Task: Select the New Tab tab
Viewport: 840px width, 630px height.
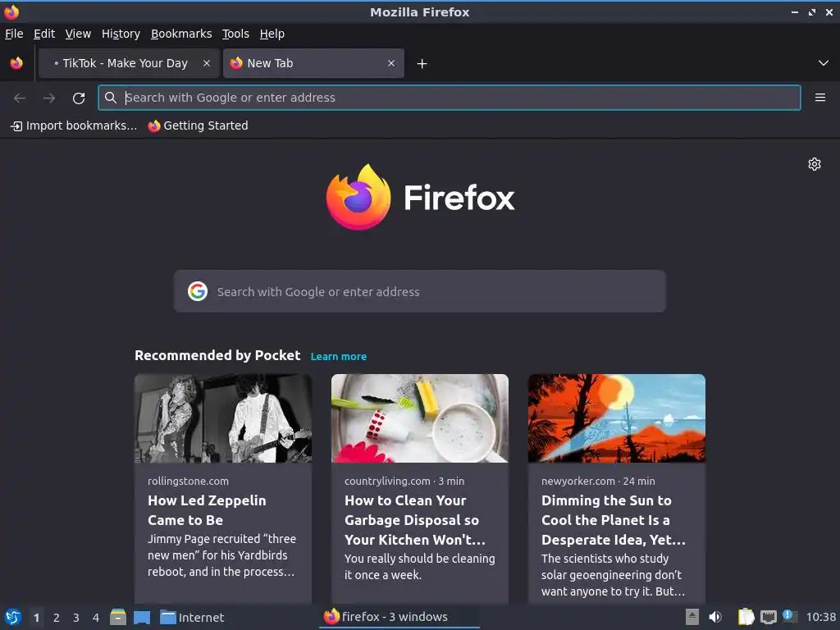Action: click(x=313, y=63)
